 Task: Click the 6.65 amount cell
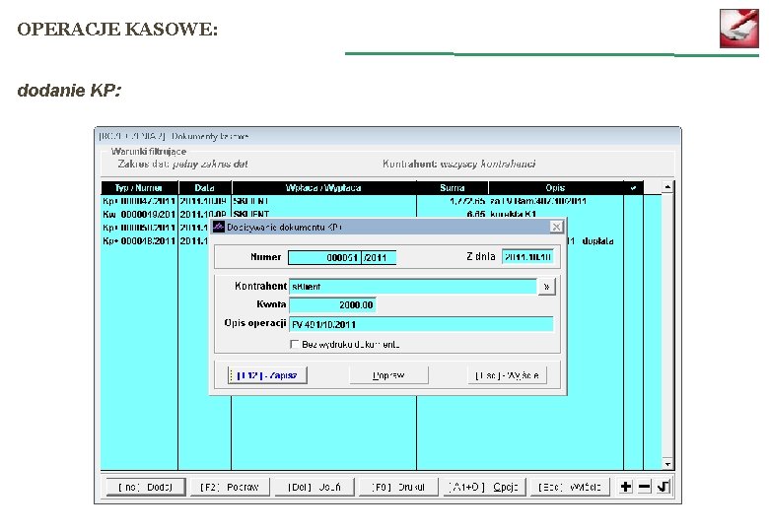476,214
